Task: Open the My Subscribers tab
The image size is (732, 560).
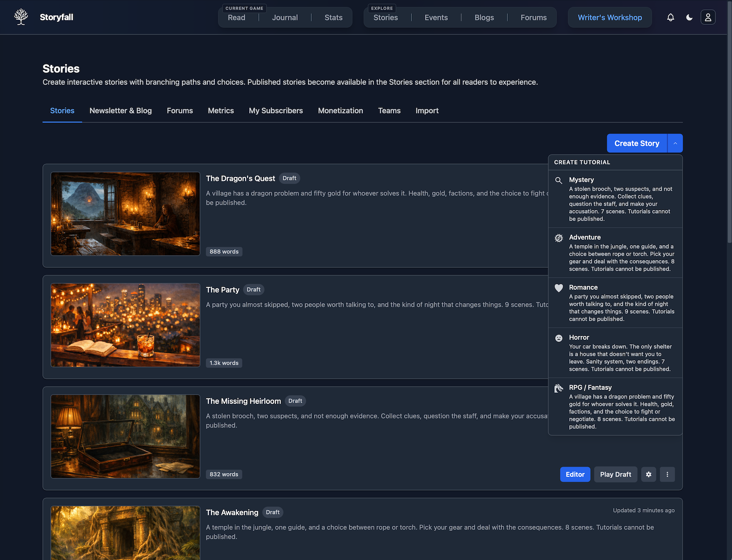Action: (x=276, y=111)
